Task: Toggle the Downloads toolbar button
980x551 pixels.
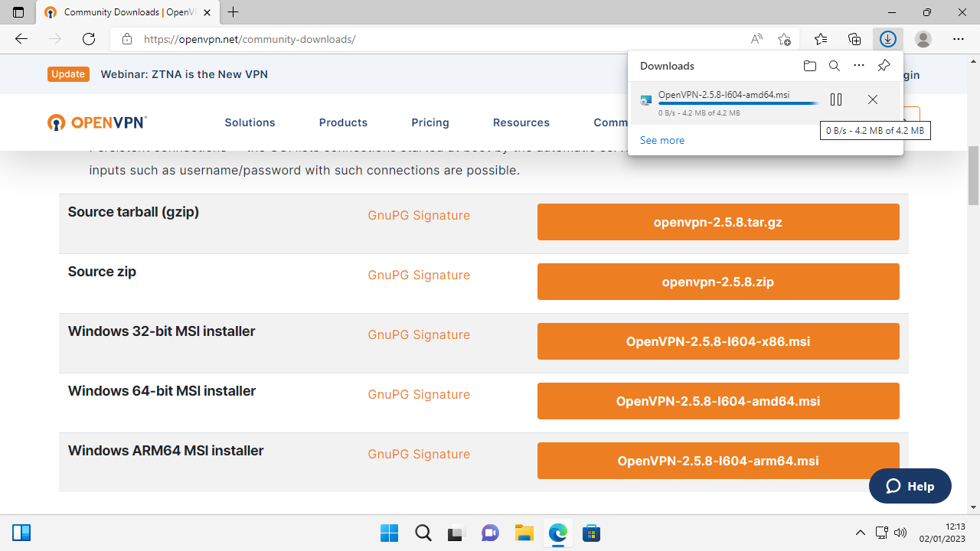Action: 888,39
